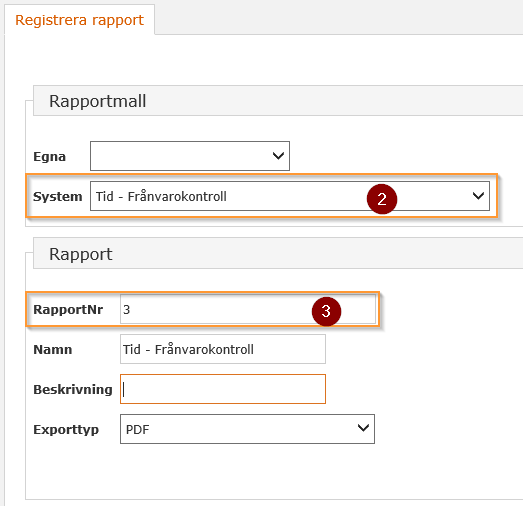
Task: Focus the Beskrivning text field
Action: click(223, 389)
